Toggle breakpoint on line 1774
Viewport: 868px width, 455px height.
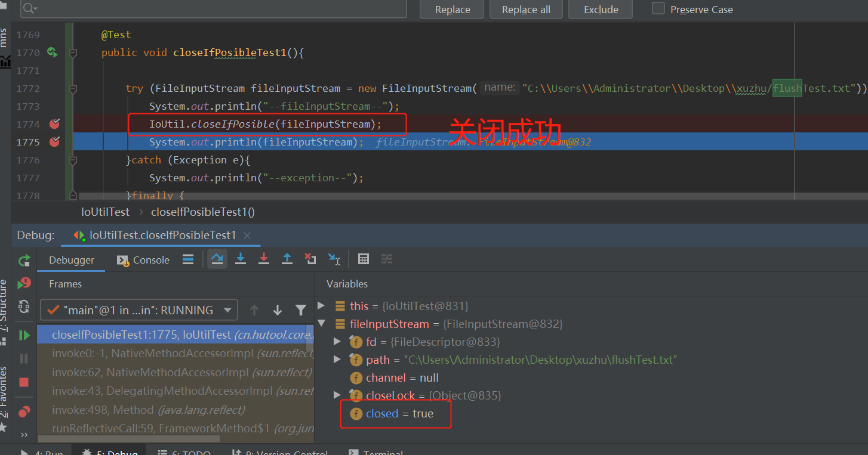click(x=54, y=124)
